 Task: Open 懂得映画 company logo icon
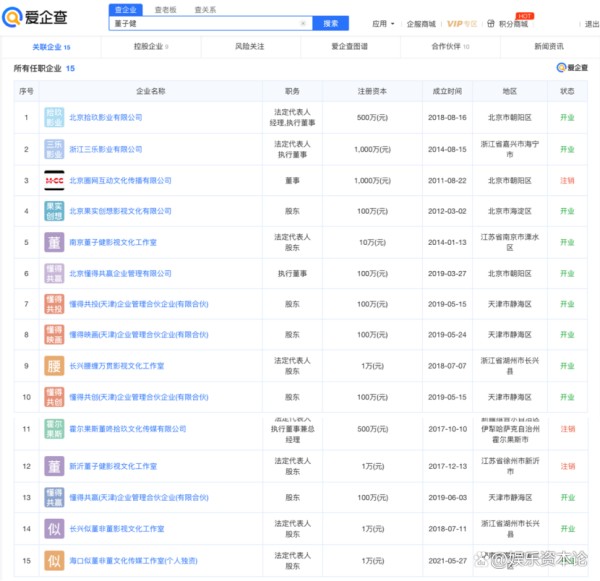54,335
